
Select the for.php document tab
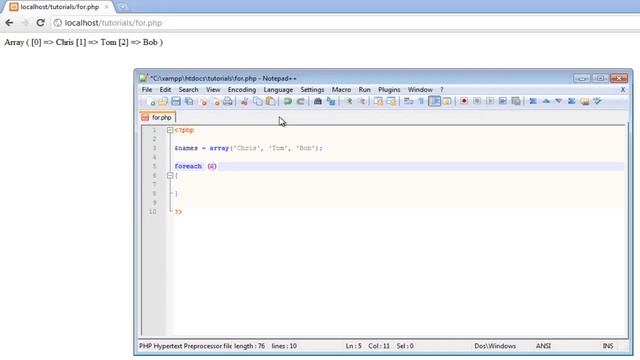[x=158, y=117]
